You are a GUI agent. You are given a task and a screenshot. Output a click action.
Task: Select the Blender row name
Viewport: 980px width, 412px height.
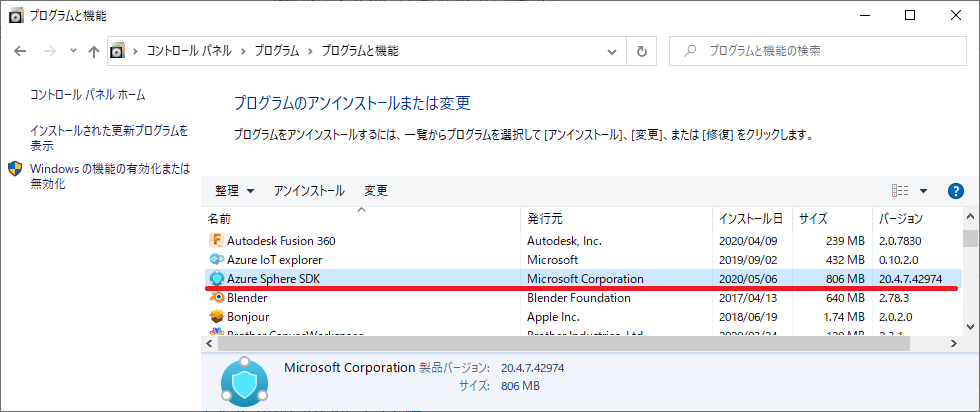(x=248, y=298)
